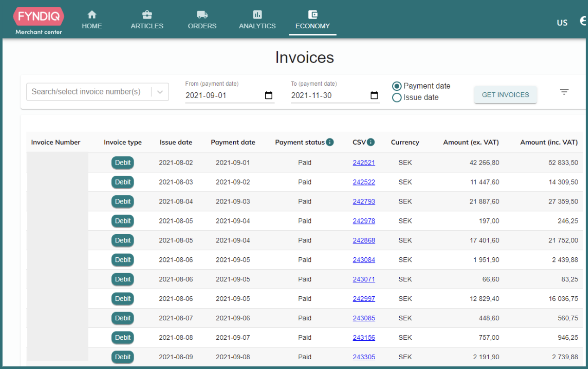The image size is (588, 369).
Task: Download CSV 243071
Action: pyautogui.click(x=364, y=280)
